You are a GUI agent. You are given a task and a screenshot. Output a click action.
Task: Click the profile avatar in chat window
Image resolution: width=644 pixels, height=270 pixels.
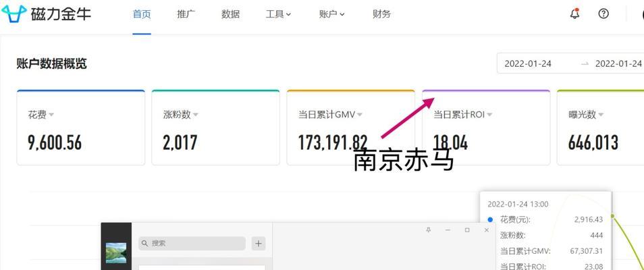116,252
